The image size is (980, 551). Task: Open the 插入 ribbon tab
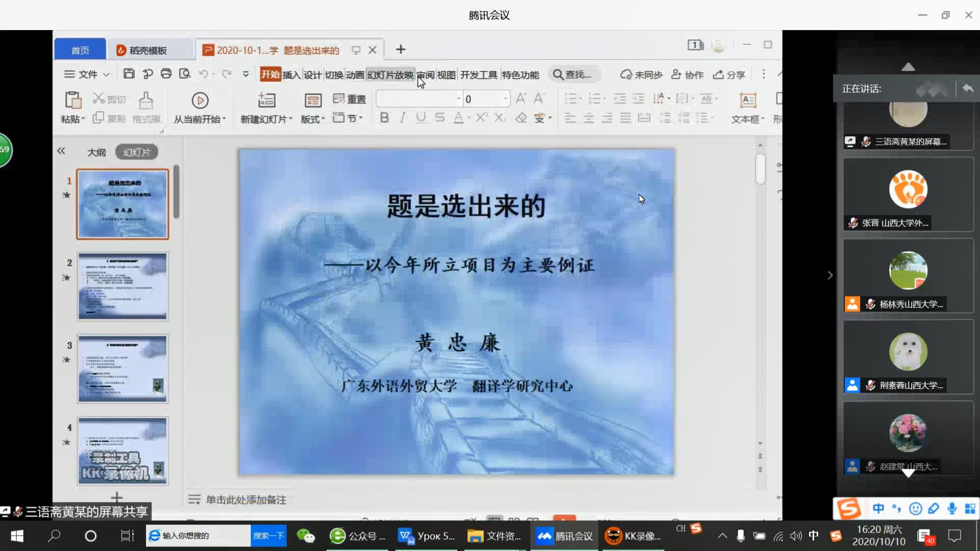[x=291, y=75]
